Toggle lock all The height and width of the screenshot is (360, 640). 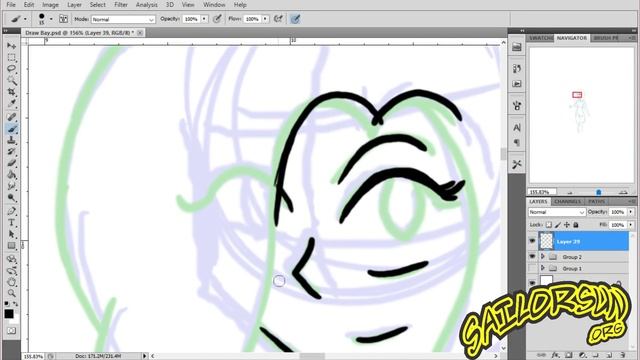coord(576,225)
